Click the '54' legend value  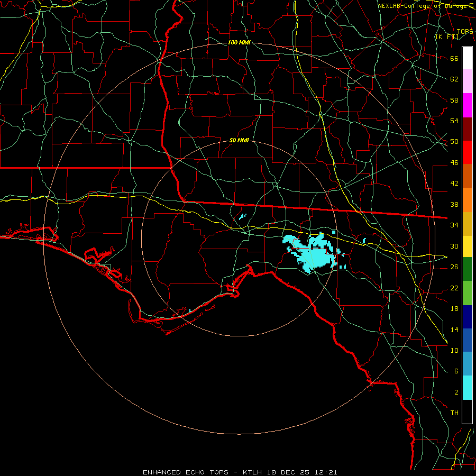(454, 121)
